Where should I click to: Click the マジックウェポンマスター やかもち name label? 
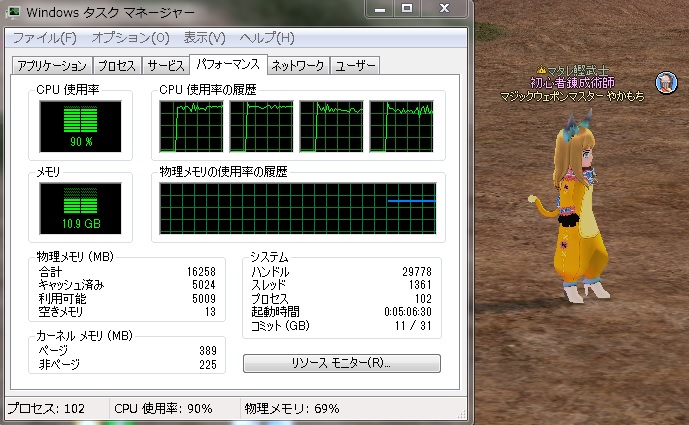click(572, 96)
